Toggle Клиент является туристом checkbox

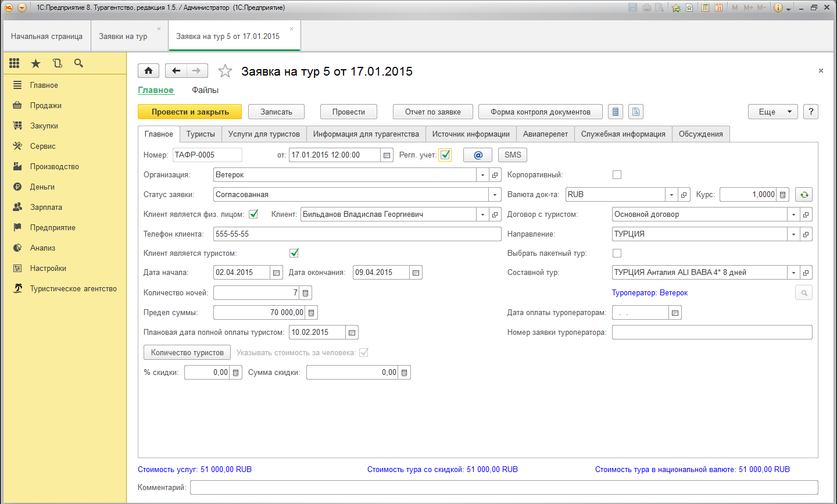point(294,253)
